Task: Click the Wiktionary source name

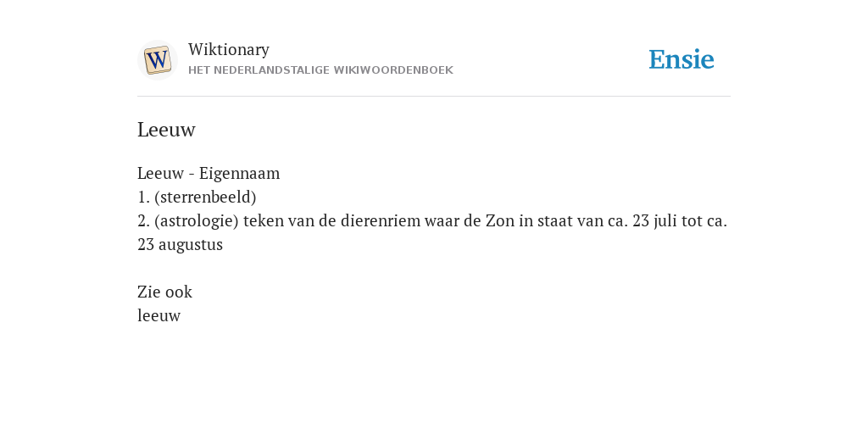Action: [x=229, y=49]
